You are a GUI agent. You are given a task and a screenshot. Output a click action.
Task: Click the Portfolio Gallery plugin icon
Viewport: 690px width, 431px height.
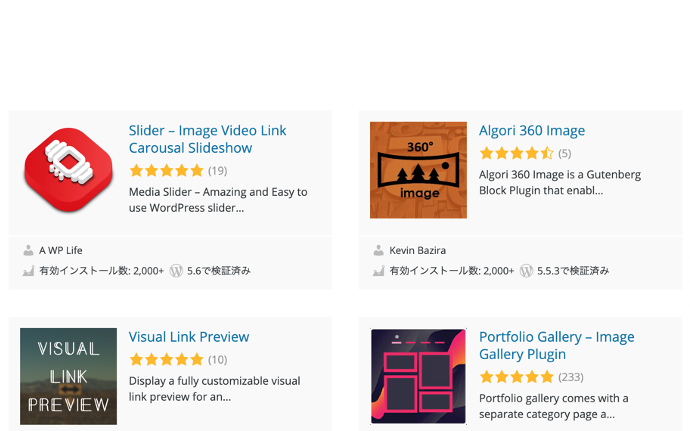coord(418,376)
